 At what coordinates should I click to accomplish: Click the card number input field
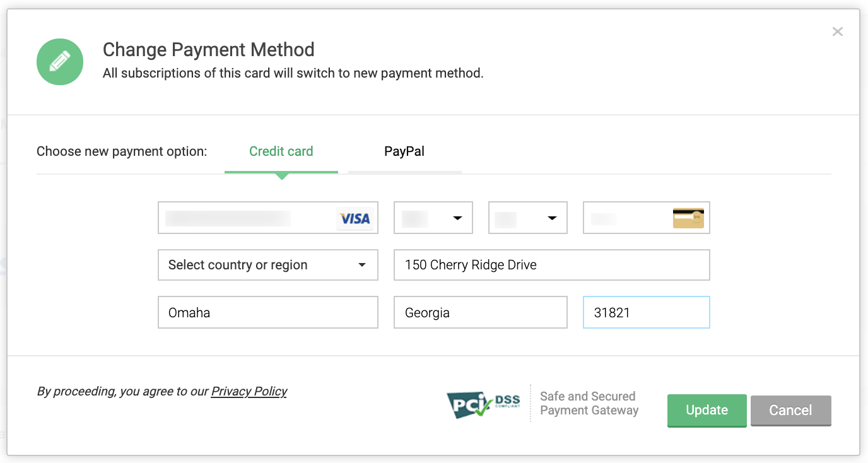click(246, 218)
